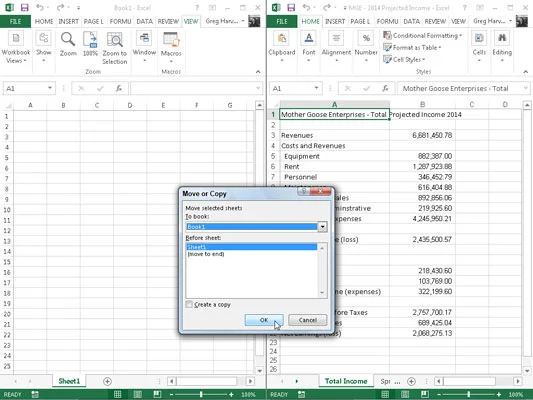533x400 pixels.
Task: Click Save icon in MGE workbook title bar
Action: click(x=291, y=7)
